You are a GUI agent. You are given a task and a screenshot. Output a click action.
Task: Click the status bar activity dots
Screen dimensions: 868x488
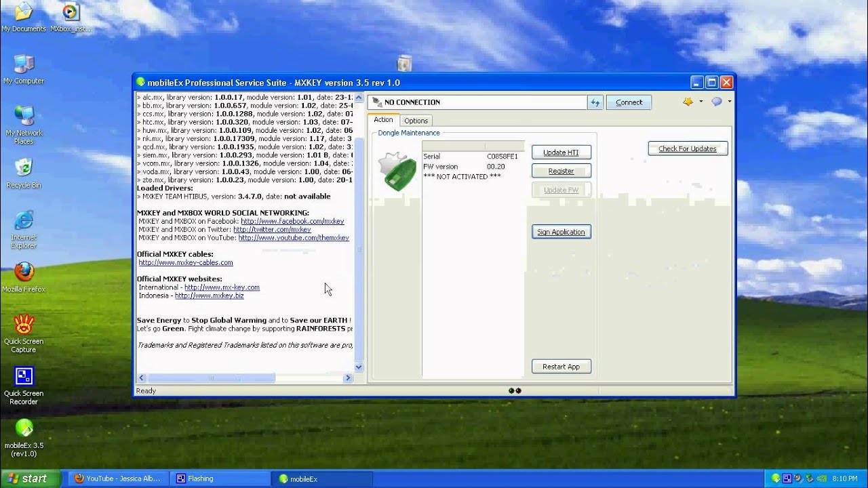[x=515, y=390]
